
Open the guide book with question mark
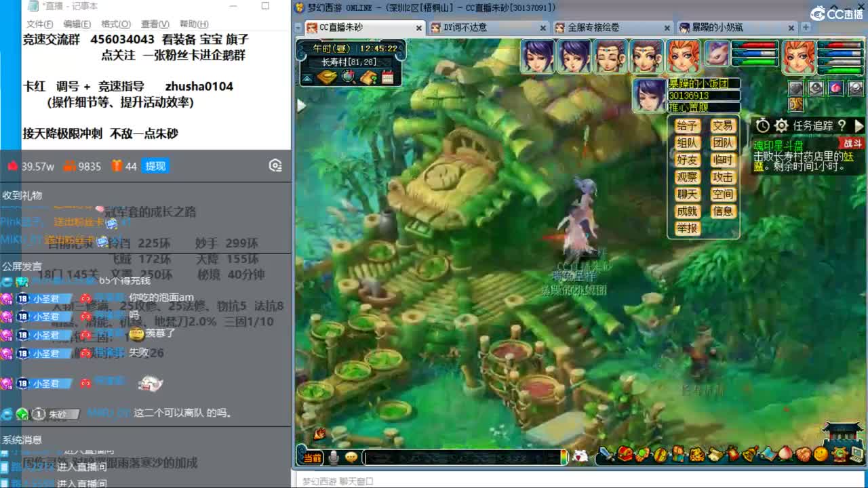point(369,77)
